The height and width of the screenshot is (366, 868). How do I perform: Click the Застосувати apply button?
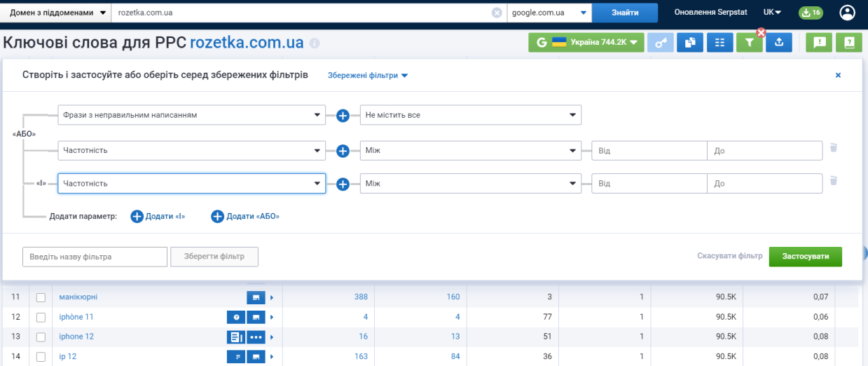805,257
